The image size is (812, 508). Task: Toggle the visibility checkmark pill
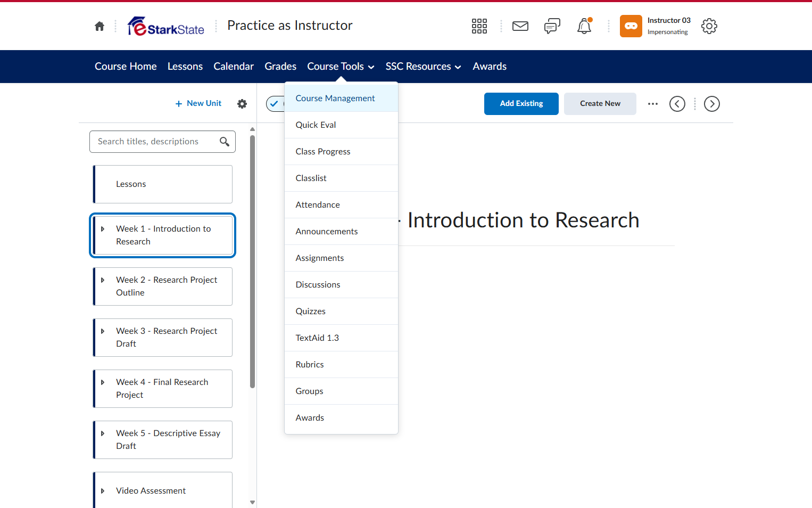(275, 104)
